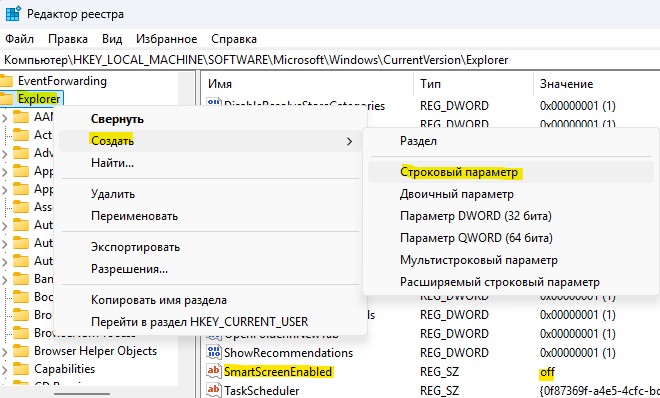Image resolution: width=660 pixels, height=398 pixels.
Task: Select Параметр DWORD (32 бита)
Action: click(x=511, y=216)
